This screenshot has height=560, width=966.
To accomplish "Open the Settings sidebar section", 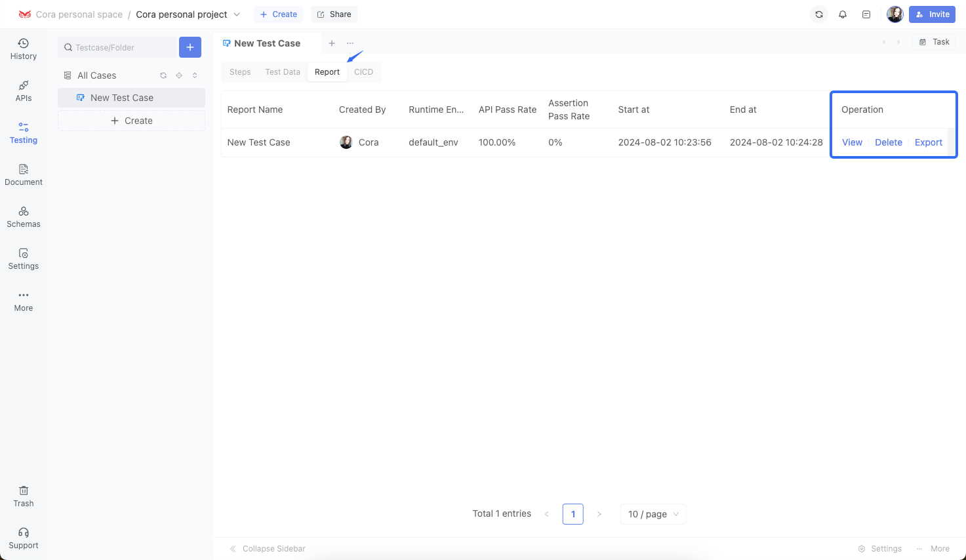I will click(x=24, y=259).
